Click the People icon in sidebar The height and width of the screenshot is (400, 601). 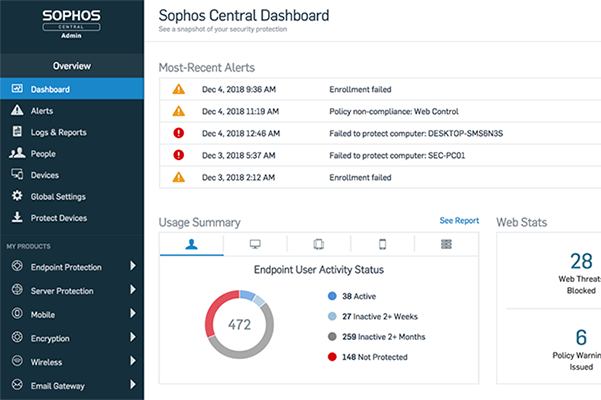pyautogui.click(x=17, y=154)
